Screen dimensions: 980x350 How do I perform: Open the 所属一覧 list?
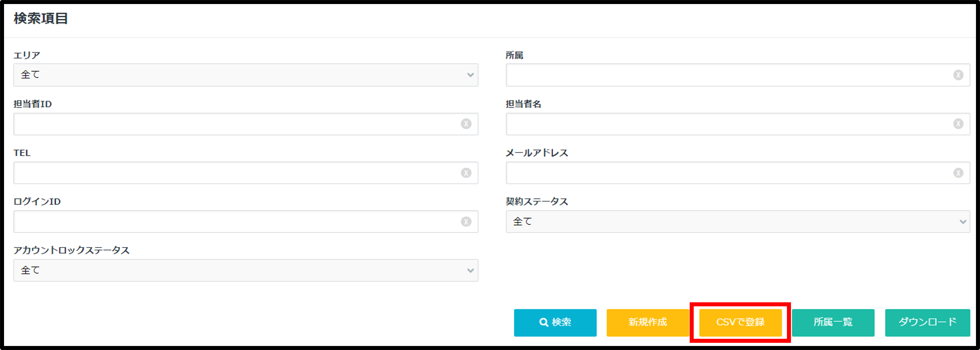point(833,322)
